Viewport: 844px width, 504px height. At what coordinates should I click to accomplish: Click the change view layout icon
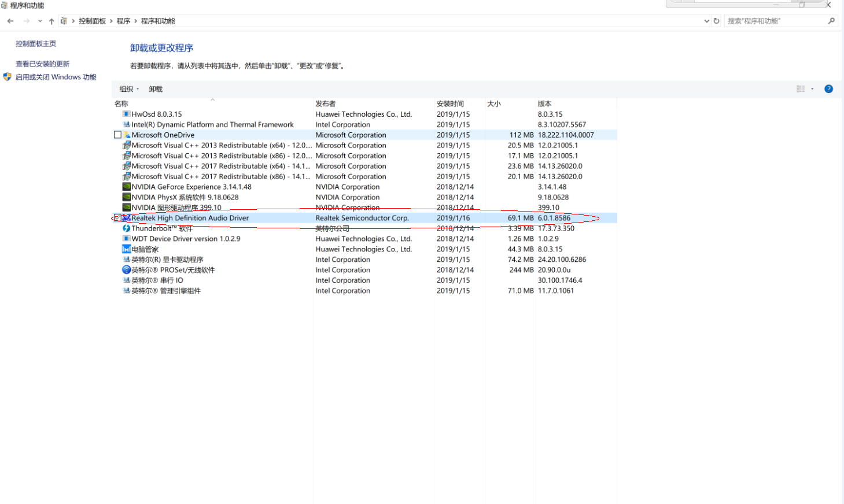(801, 89)
